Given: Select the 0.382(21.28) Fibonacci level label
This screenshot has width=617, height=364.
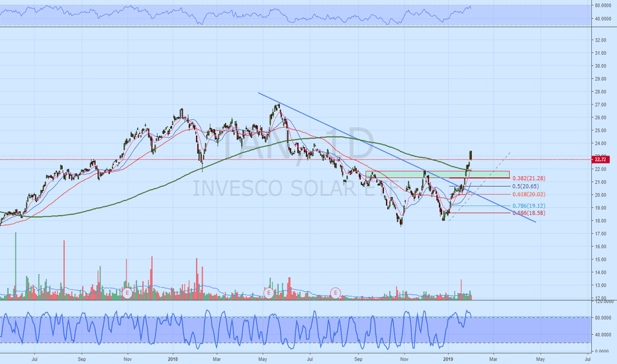Looking at the screenshot, I should point(528,178).
